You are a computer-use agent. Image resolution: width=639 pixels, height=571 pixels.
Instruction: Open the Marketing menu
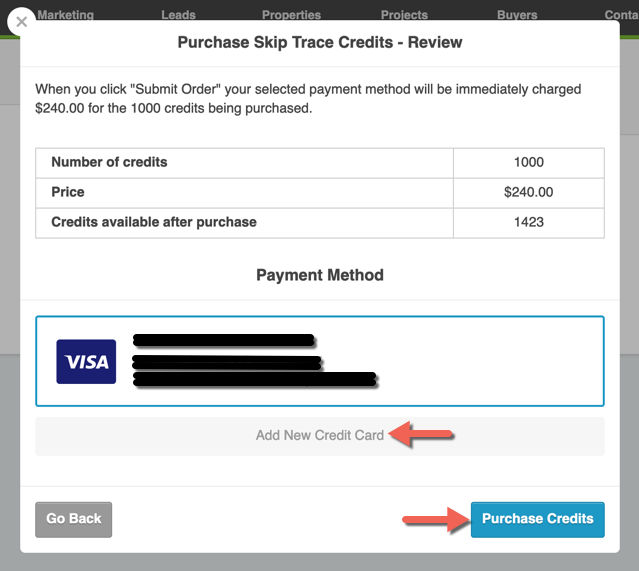click(65, 15)
